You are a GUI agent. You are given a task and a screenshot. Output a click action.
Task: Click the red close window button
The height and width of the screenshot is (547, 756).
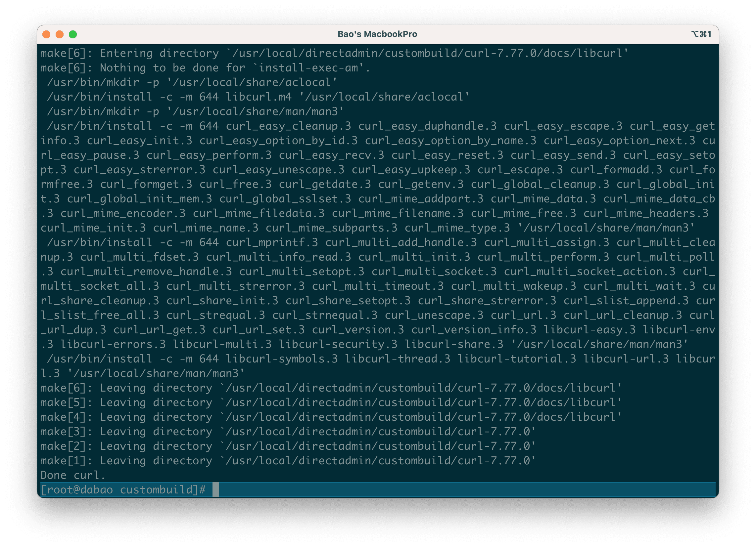coord(46,34)
